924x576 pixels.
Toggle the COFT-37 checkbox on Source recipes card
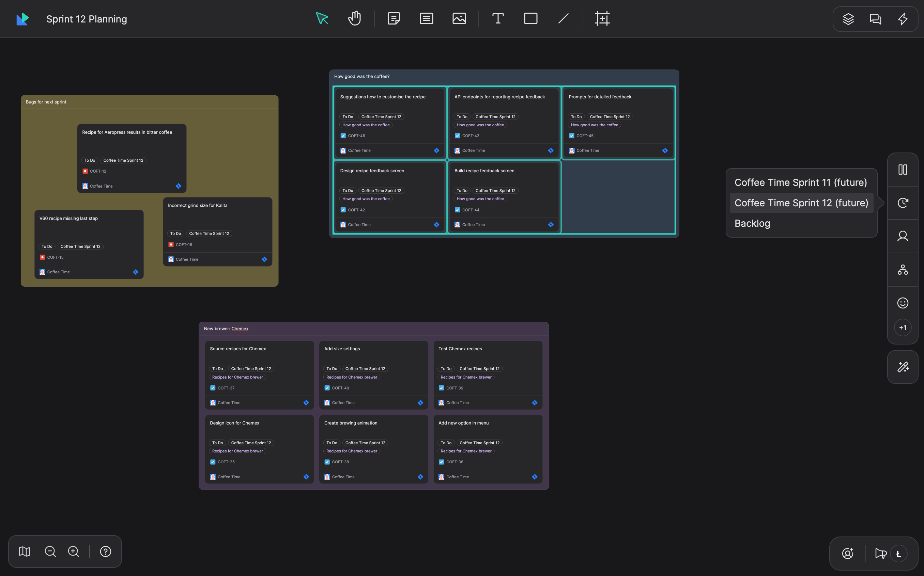point(212,388)
